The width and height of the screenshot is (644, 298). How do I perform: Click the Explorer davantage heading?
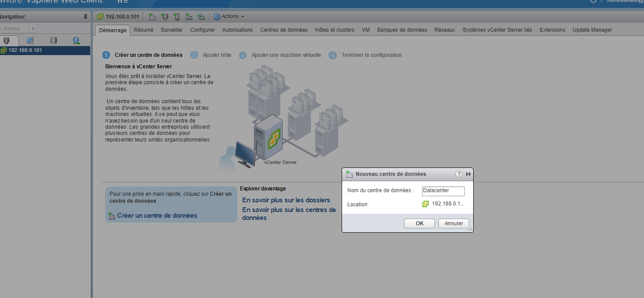(263, 189)
